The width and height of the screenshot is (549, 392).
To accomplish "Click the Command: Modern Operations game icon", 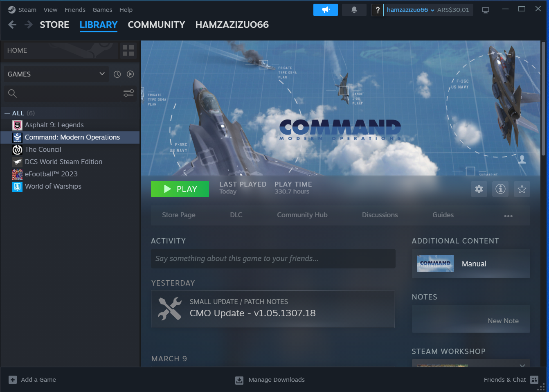I will [x=17, y=137].
